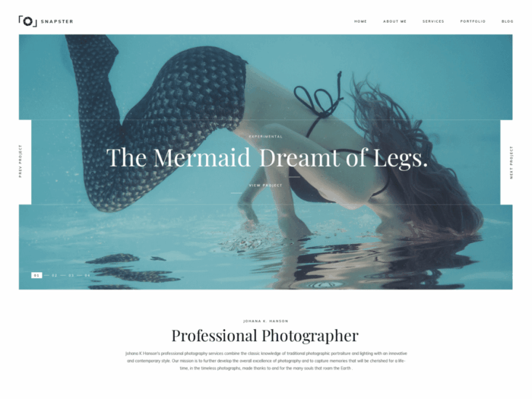Viewport: 532px width, 399px height.
Task: Select slide indicator 01
Action: 36,275
